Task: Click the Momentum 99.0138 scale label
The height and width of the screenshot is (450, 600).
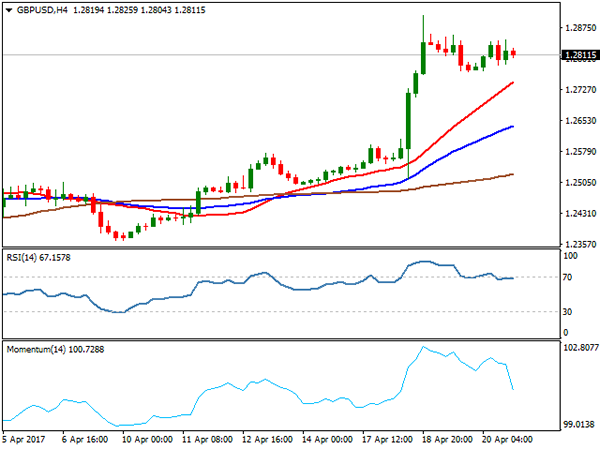Action: pyautogui.click(x=579, y=424)
